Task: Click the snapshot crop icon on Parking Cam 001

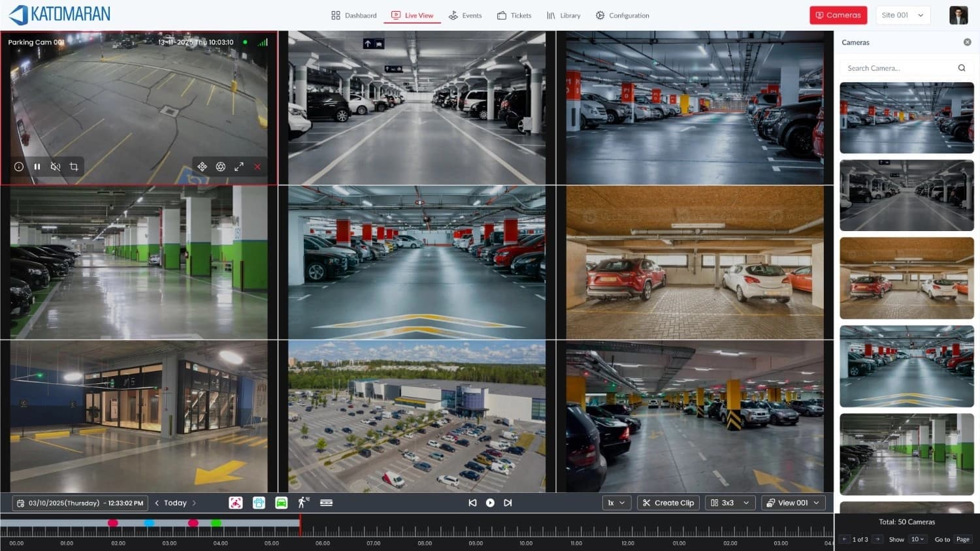Action: point(74,166)
